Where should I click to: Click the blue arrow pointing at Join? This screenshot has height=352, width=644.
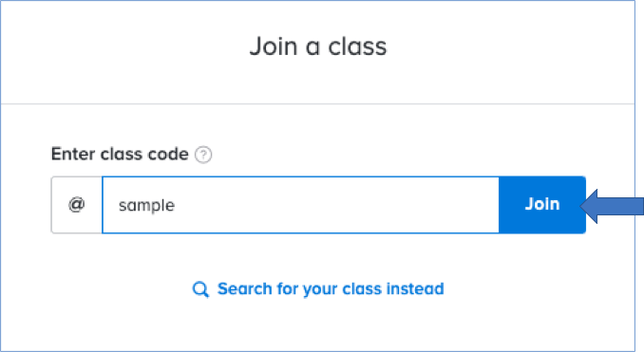pos(612,206)
